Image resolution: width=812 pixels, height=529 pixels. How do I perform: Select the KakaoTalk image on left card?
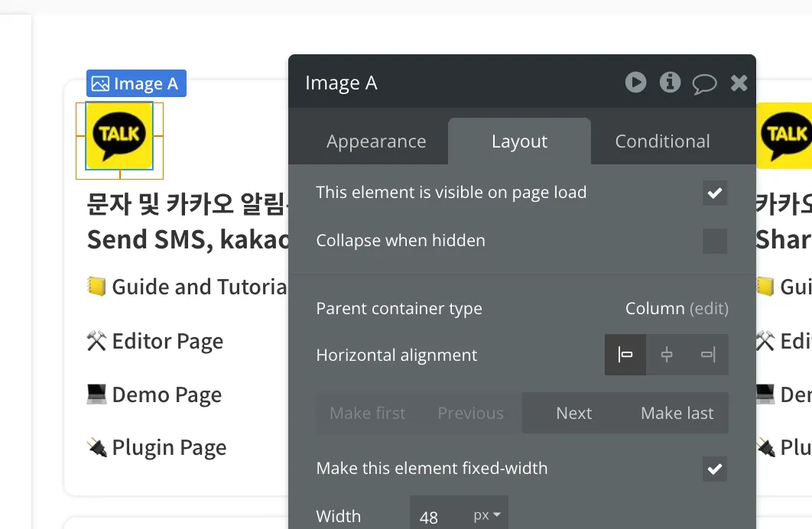[x=119, y=136]
